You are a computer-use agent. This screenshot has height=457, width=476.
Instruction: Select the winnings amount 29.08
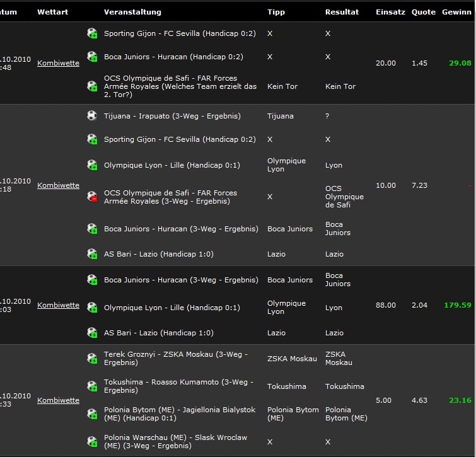click(x=460, y=63)
